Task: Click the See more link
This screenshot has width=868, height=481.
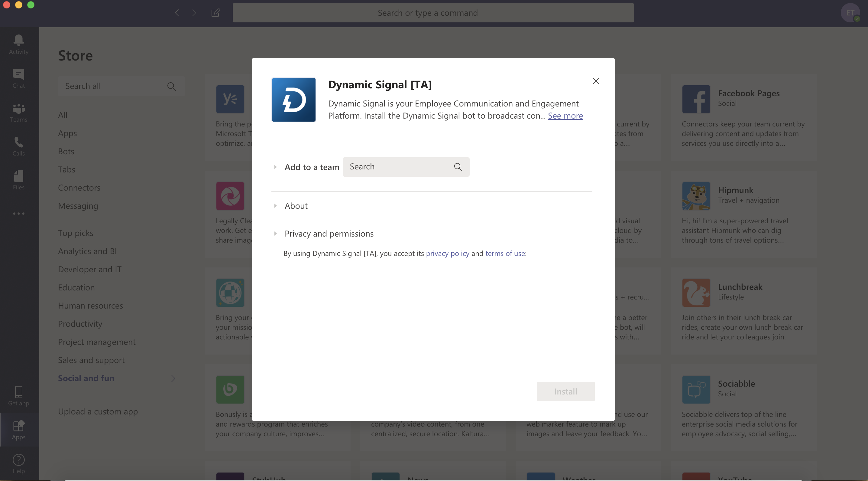Action: click(565, 116)
